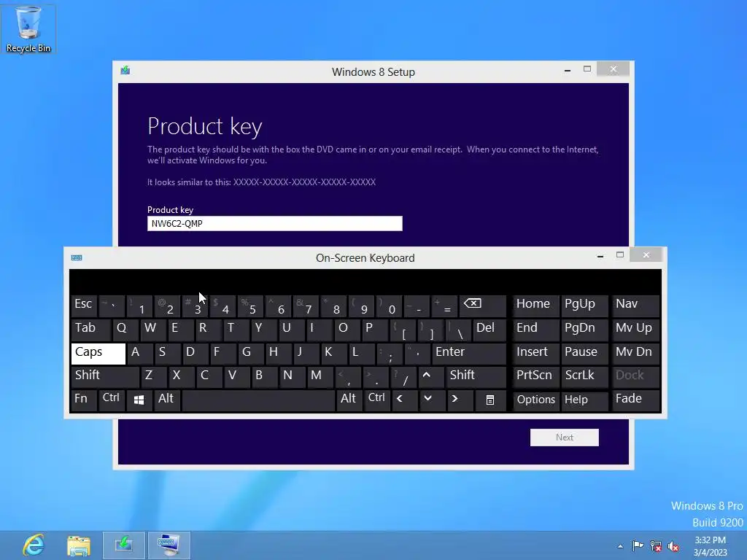Image resolution: width=747 pixels, height=560 pixels.
Task: Tap the Insert key
Action: tap(535, 354)
